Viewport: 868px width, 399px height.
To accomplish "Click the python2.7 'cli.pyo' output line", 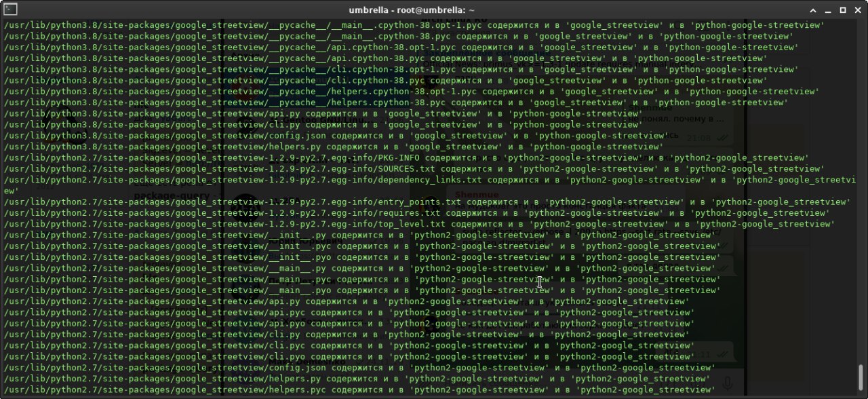I will pos(349,356).
